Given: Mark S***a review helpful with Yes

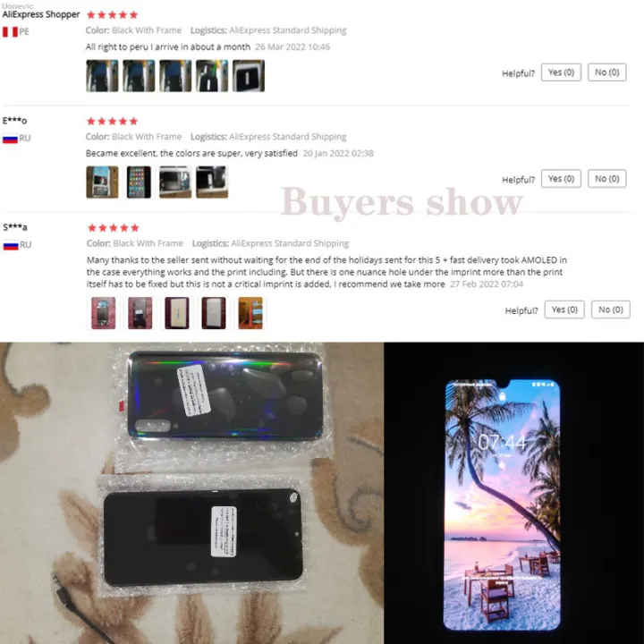Looking at the screenshot, I should coord(564,309).
